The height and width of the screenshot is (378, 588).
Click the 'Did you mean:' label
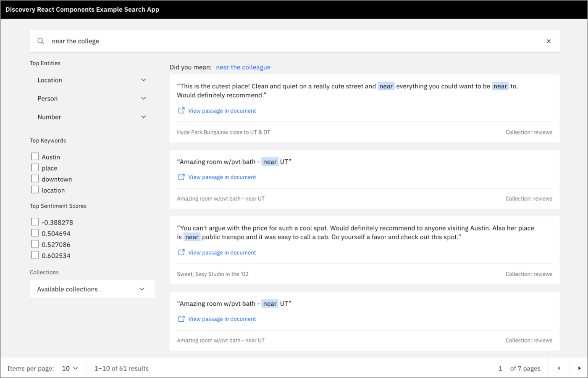[x=191, y=67]
